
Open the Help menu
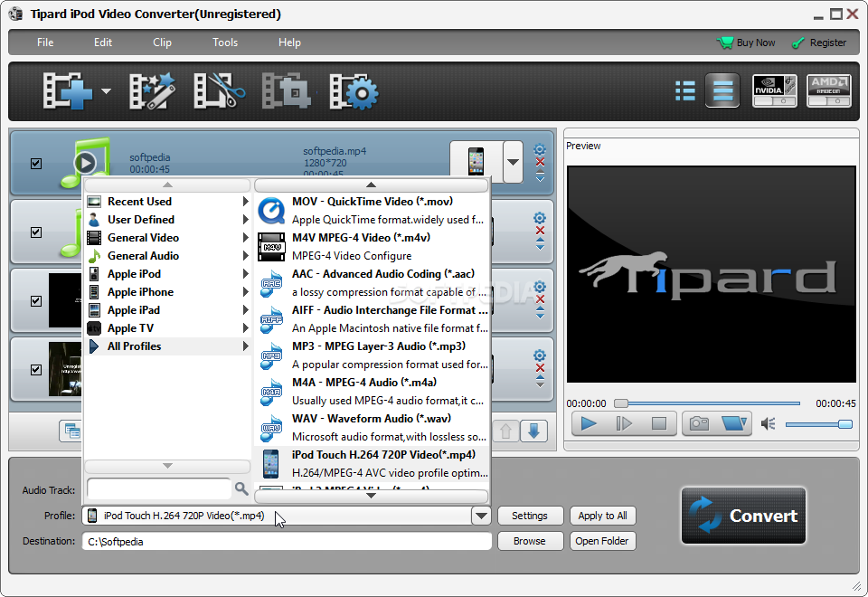(289, 43)
